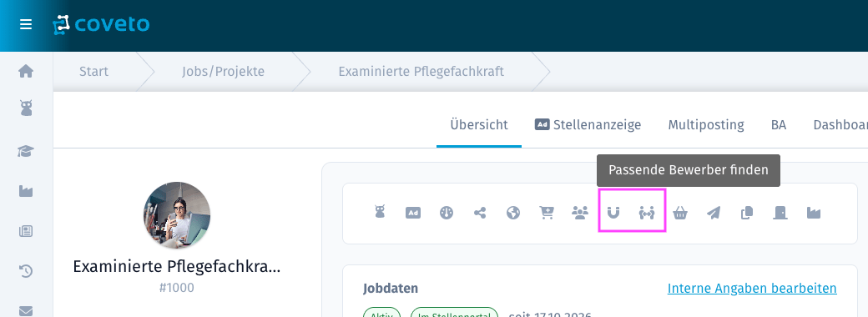Click Jobdaten heading

tap(391, 289)
